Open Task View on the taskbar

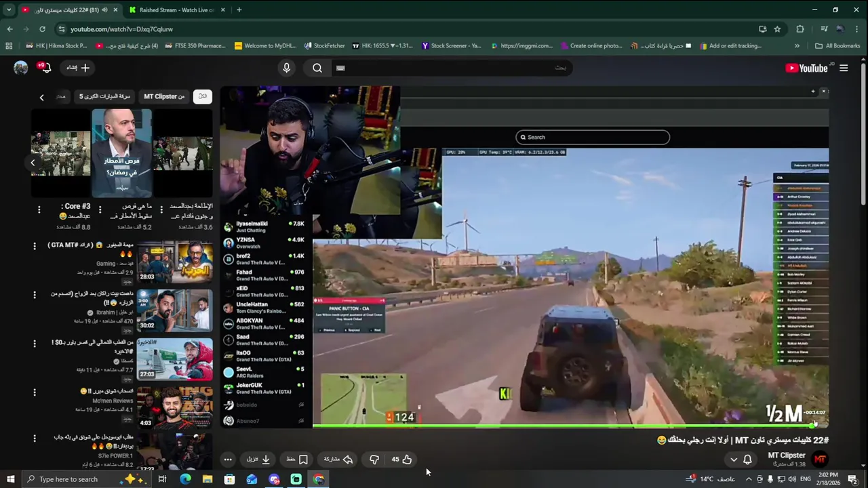(x=162, y=479)
